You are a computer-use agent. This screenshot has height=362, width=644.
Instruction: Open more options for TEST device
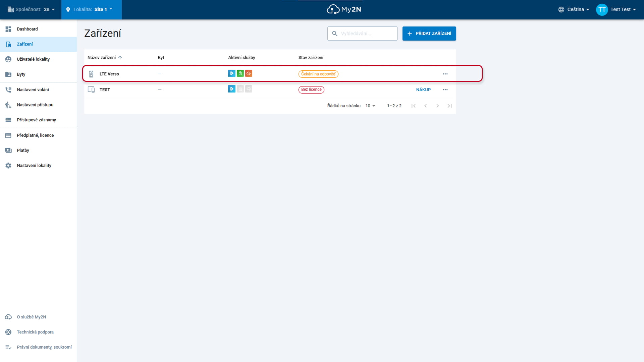coord(445,90)
